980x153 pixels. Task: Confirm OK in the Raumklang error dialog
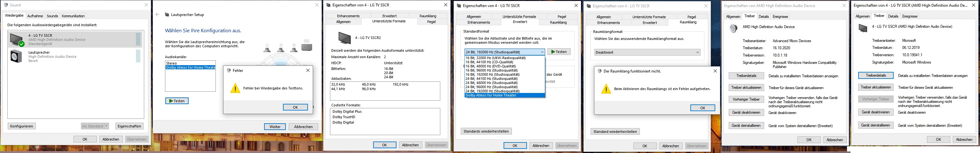pos(703,108)
